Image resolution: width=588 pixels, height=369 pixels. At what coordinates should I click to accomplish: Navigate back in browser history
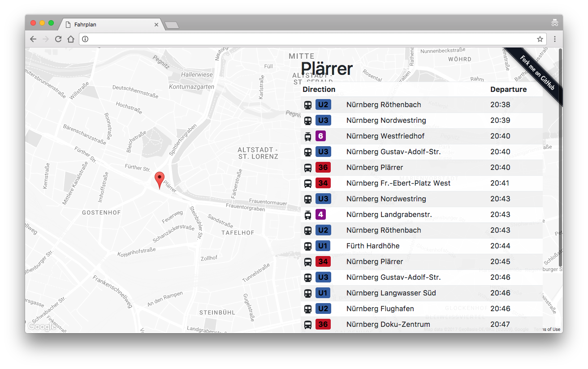click(x=33, y=39)
